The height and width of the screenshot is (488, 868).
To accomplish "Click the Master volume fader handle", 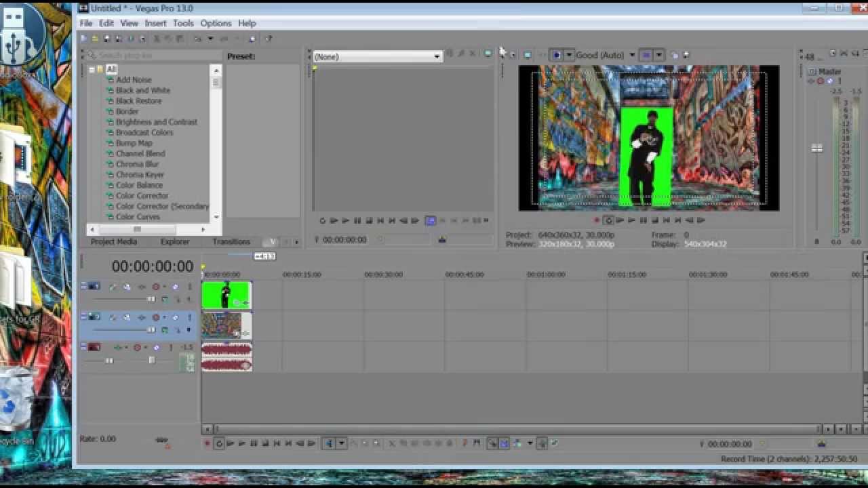I will [x=817, y=148].
